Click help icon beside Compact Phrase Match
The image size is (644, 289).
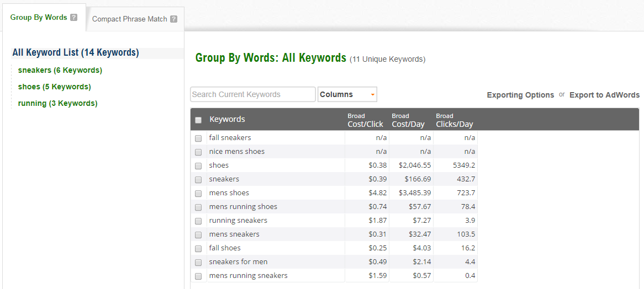[x=174, y=19]
